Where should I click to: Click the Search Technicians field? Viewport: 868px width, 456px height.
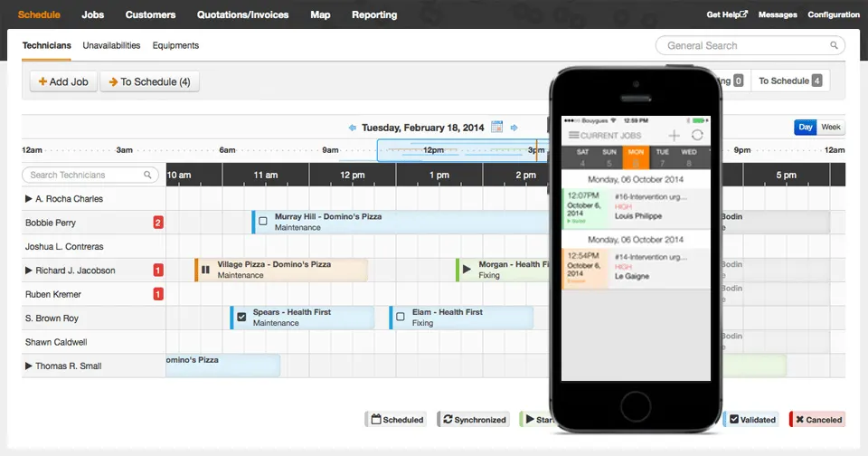(x=90, y=175)
